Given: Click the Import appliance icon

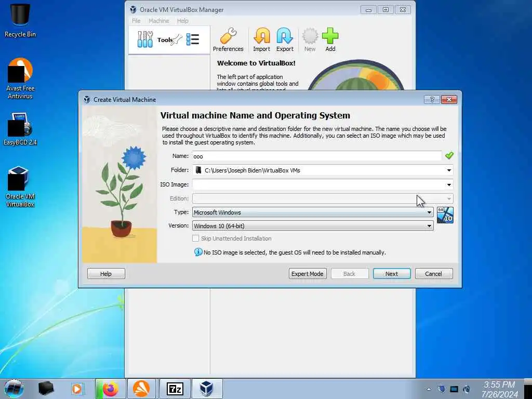Looking at the screenshot, I should pos(262,39).
